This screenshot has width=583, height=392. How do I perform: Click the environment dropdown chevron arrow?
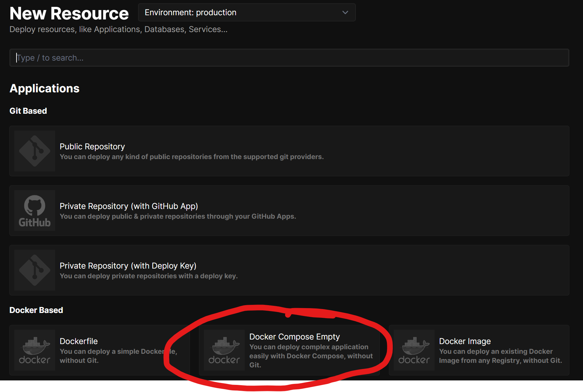(x=345, y=12)
